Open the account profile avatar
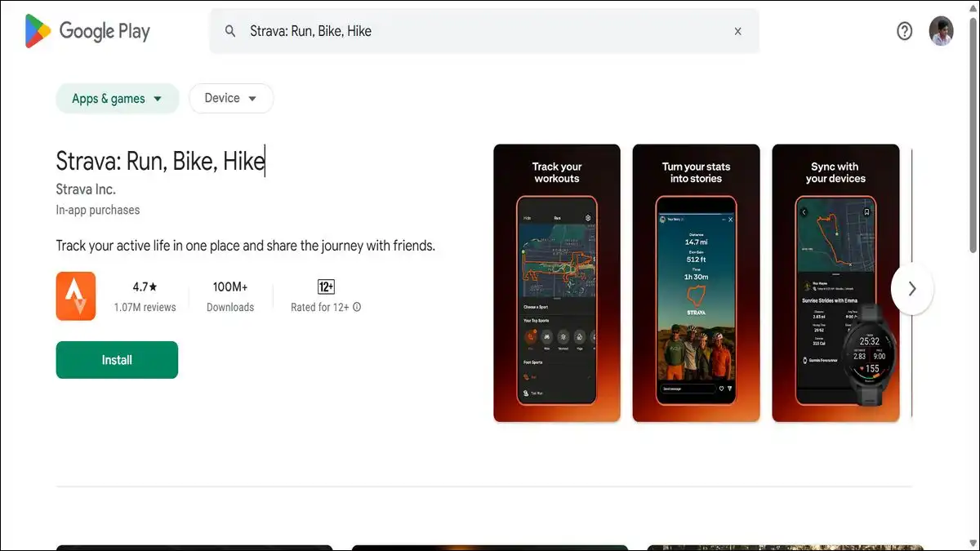The width and height of the screenshot is (980, 551). [x=941, y=31]
